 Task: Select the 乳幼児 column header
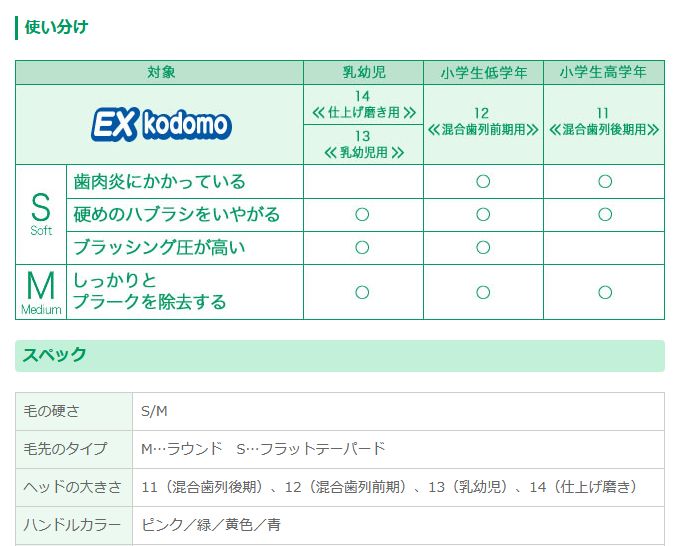(x=363, y=73)
